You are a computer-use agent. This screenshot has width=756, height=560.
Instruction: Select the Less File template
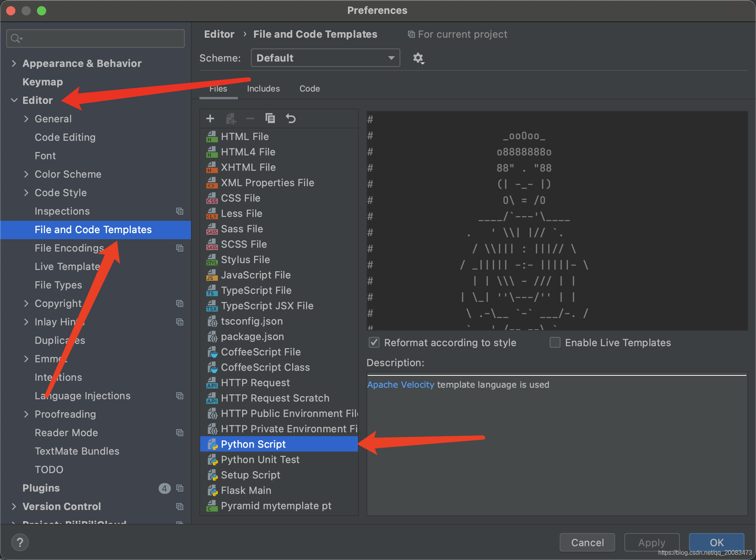(x=241, y=213)
